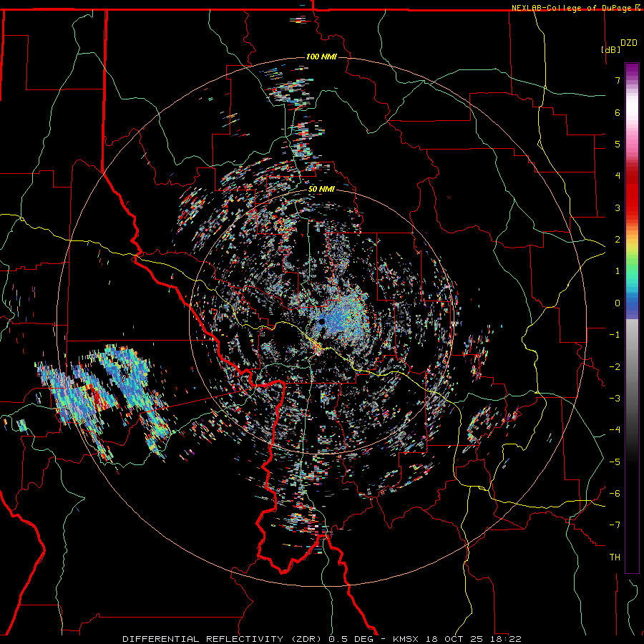Image resolution: width=644 pixels, height=644 pixels.
Task: Click the -7 value on the scale
Action: coord(615,525)
